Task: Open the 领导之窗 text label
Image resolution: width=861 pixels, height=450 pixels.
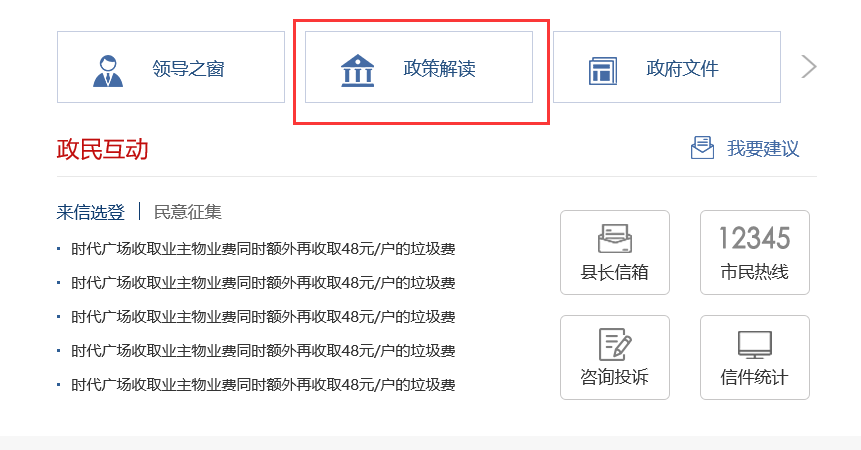Action: tap(188, 69)
